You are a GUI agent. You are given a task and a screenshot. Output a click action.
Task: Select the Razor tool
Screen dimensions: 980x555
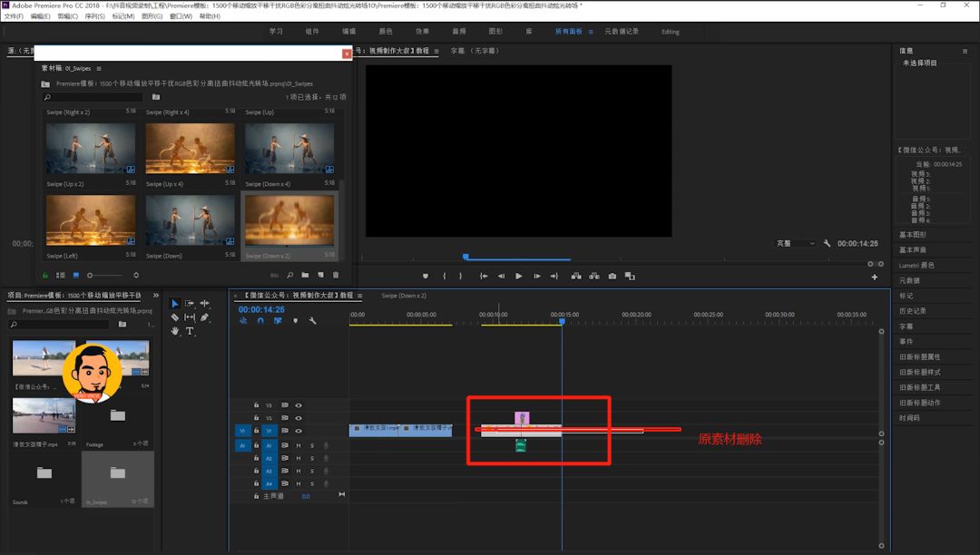174,317
